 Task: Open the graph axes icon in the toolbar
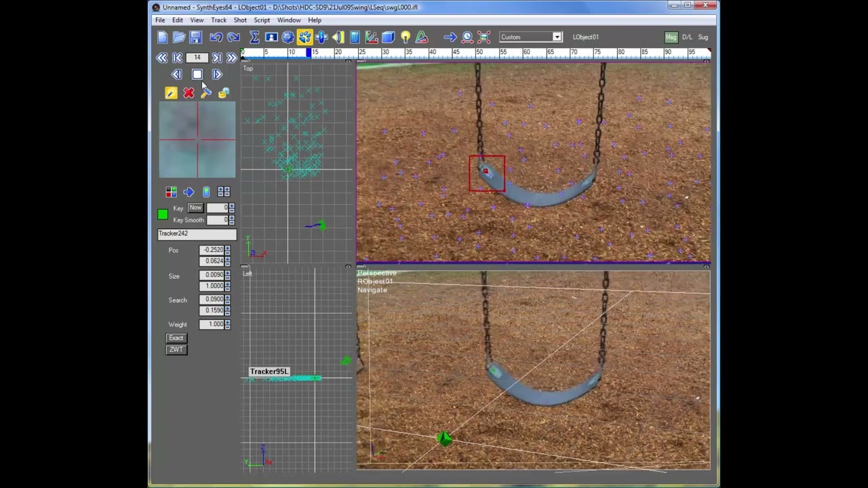click(x=372, y=37)
